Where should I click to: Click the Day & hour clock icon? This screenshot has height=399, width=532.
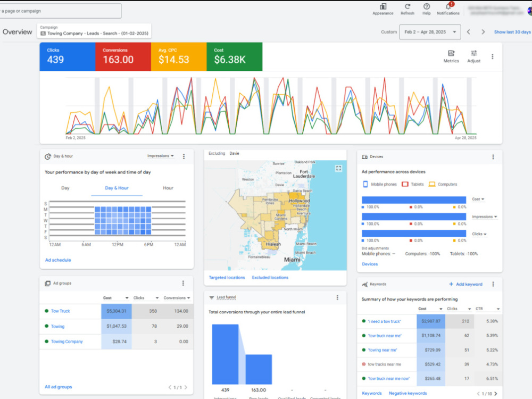48,156
